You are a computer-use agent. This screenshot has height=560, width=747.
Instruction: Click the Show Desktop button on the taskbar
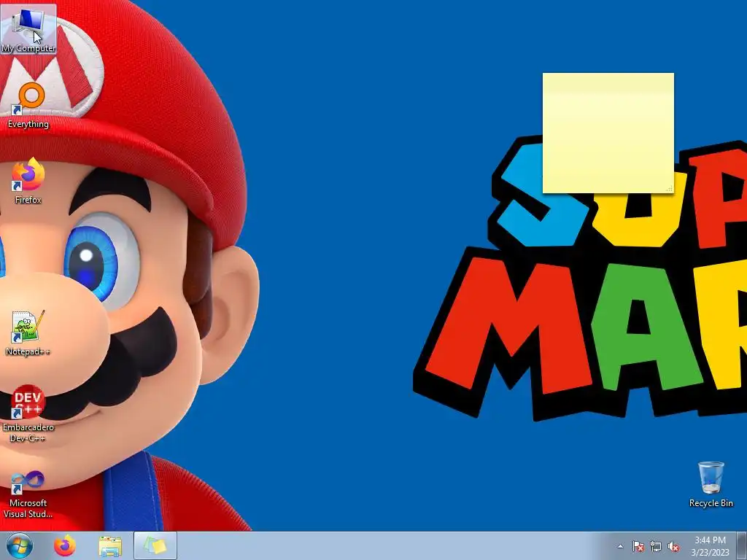[x=742, y=545]
